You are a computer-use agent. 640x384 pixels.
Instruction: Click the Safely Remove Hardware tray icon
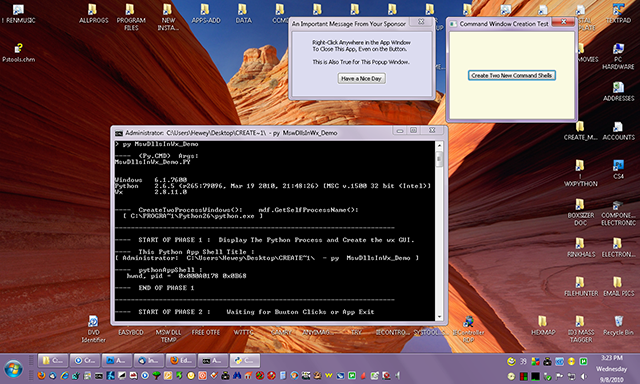[x=547, y=376]
